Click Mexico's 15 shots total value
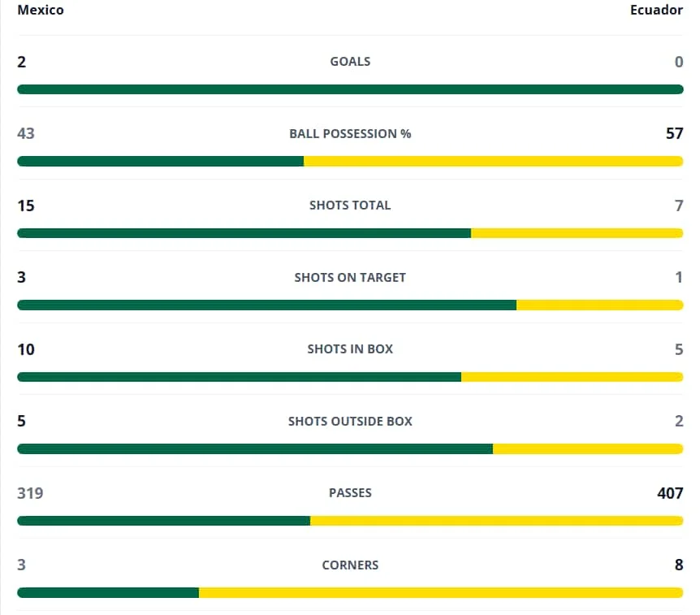 tap(26, 206)
